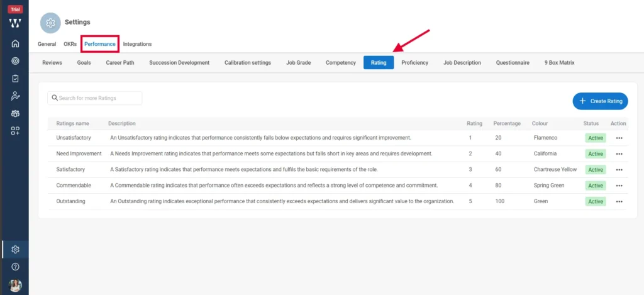Click the Flamenco colour value
This screenshot has width=644, height=295.
[x=545, y=138]
